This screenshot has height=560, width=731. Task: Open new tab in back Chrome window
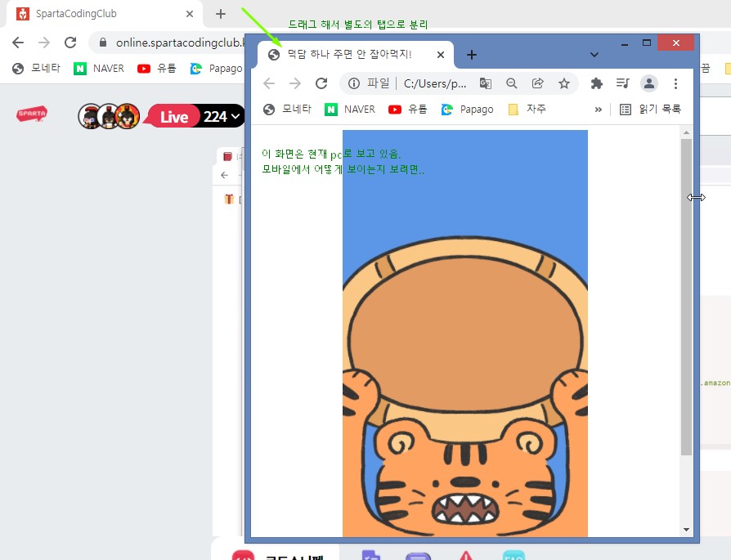221,14
